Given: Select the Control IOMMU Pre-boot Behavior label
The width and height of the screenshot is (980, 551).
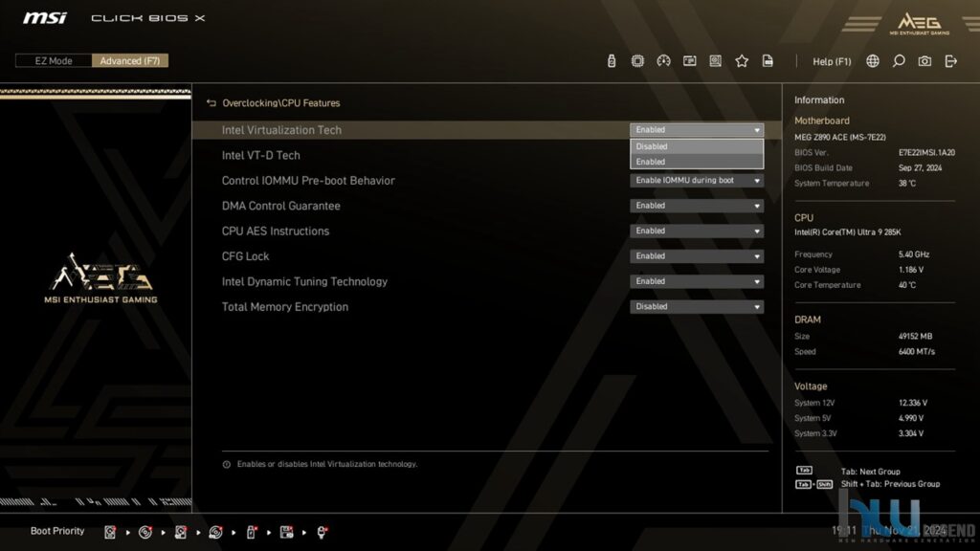Looking at the screenshot, I should click(x=308, y=181).
